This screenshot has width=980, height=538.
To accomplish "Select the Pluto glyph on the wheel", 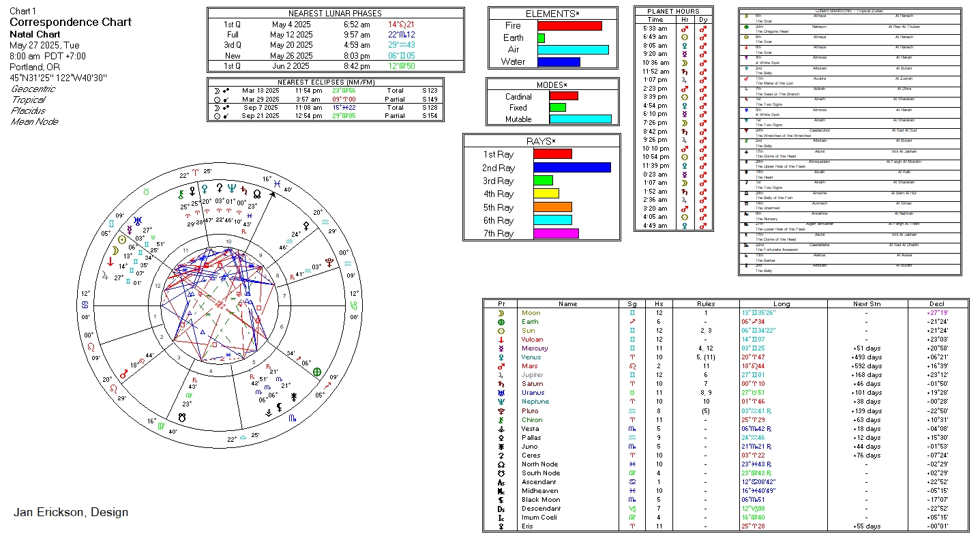I will tap(330, 262).
